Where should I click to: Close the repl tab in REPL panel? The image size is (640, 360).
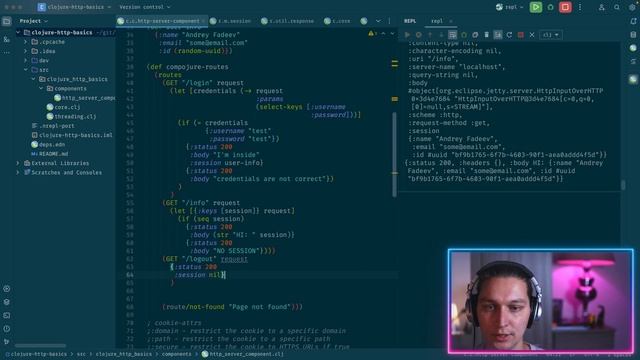[451, 21]
